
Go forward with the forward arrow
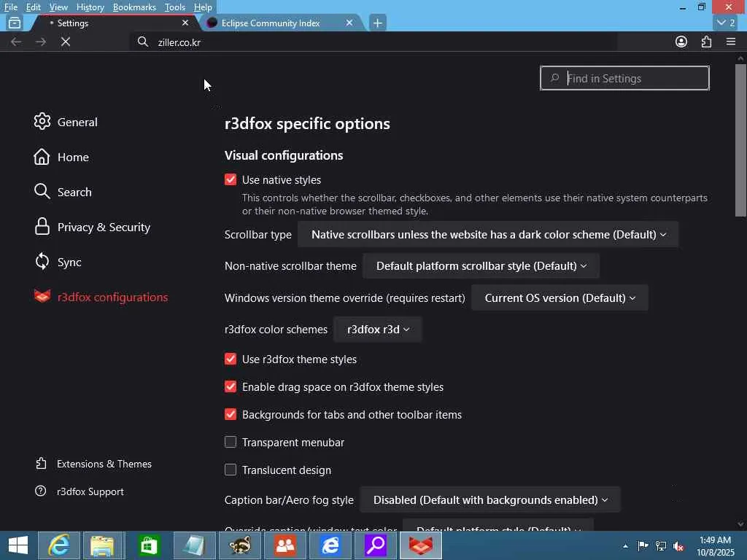41,42
